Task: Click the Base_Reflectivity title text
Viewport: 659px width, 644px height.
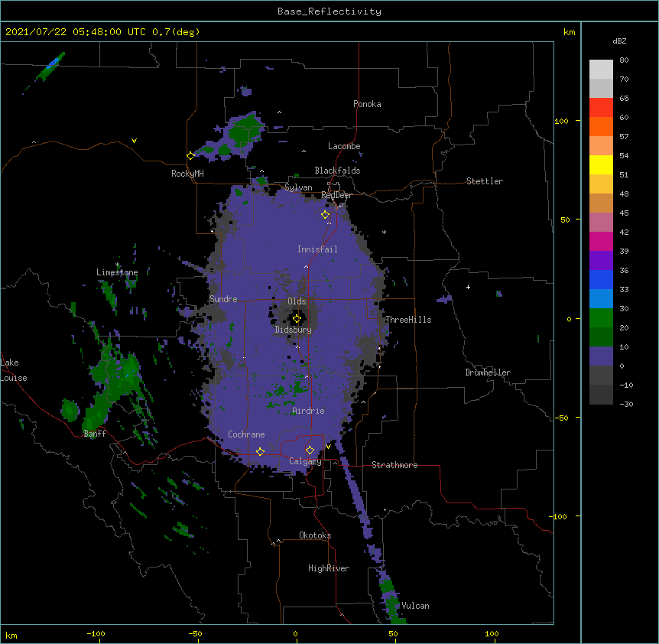Action: coord(329,11)
